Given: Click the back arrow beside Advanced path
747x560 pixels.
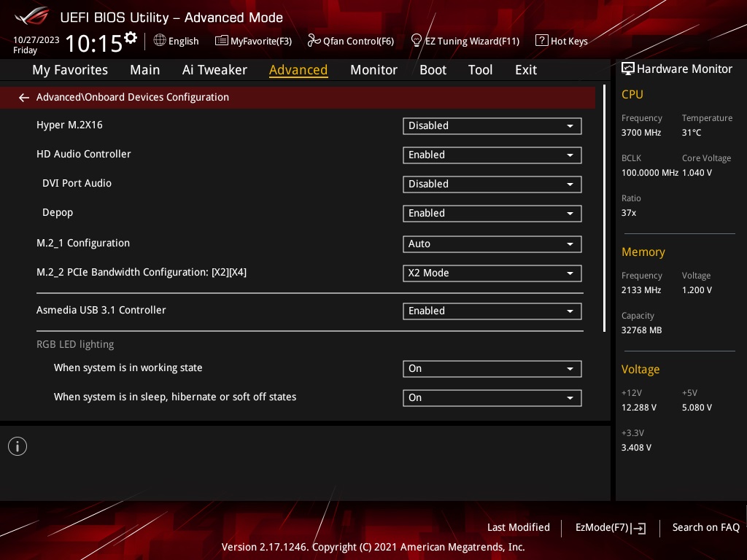Looking at the screenshot, I should [24, 98].
